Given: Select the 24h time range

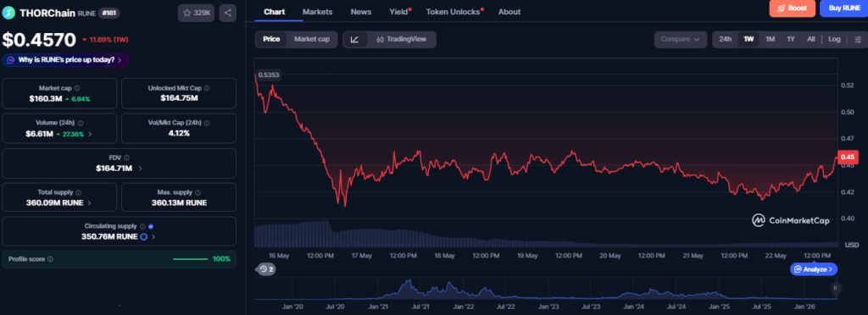Looking at the screenshot, I should pyautogui.click(x=725, y=39).
